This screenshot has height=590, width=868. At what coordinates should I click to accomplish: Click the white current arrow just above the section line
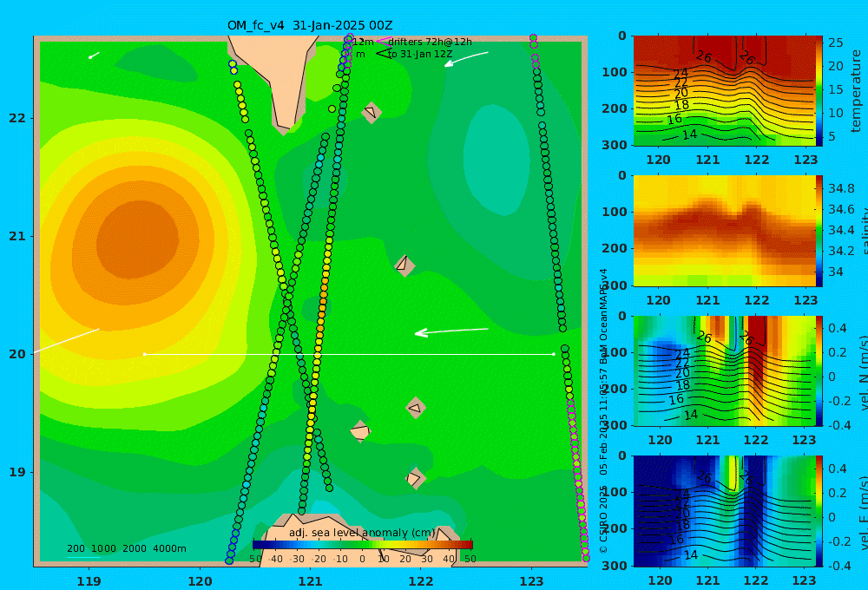451,331
